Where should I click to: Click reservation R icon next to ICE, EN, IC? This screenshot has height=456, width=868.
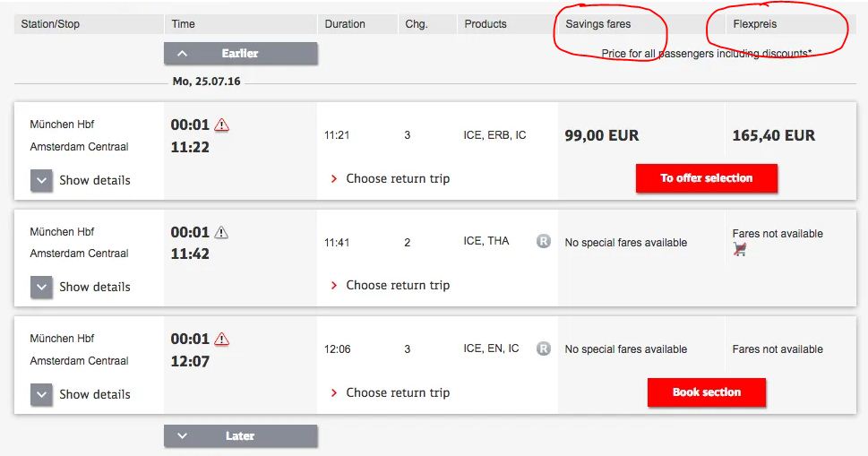click(x=544, y=348)
